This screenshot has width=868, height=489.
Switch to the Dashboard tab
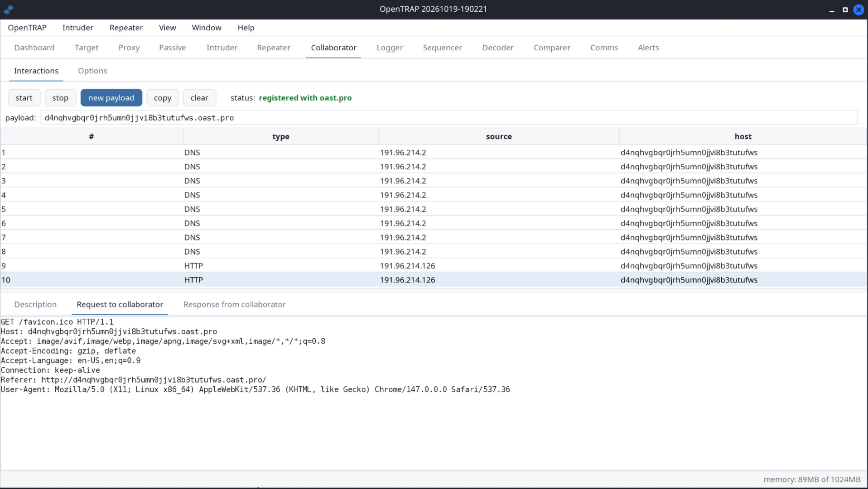[34, 48]
